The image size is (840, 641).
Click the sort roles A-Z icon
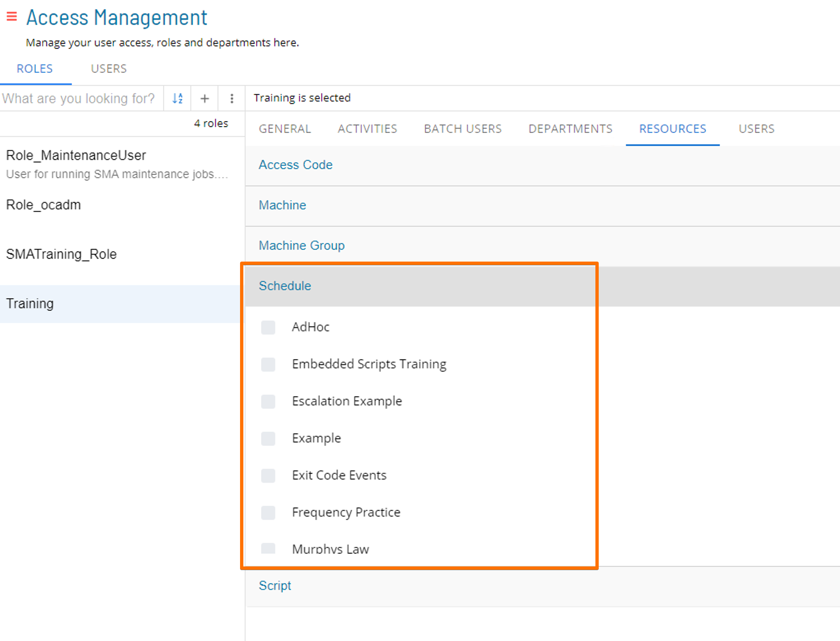click(x=177, y=98)
